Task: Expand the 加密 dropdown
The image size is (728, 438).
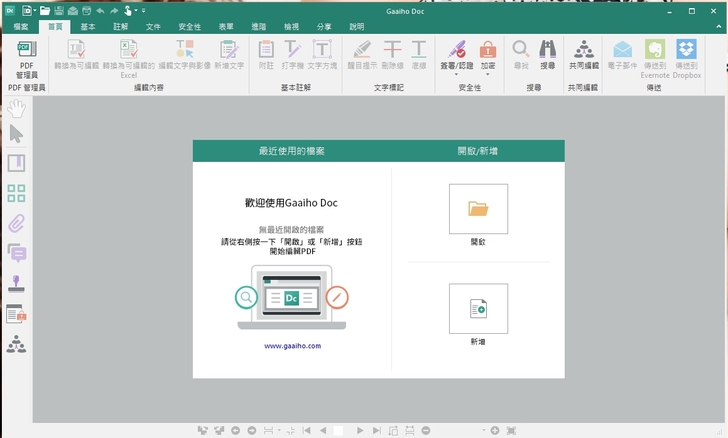Action: (x=488, y=73)
